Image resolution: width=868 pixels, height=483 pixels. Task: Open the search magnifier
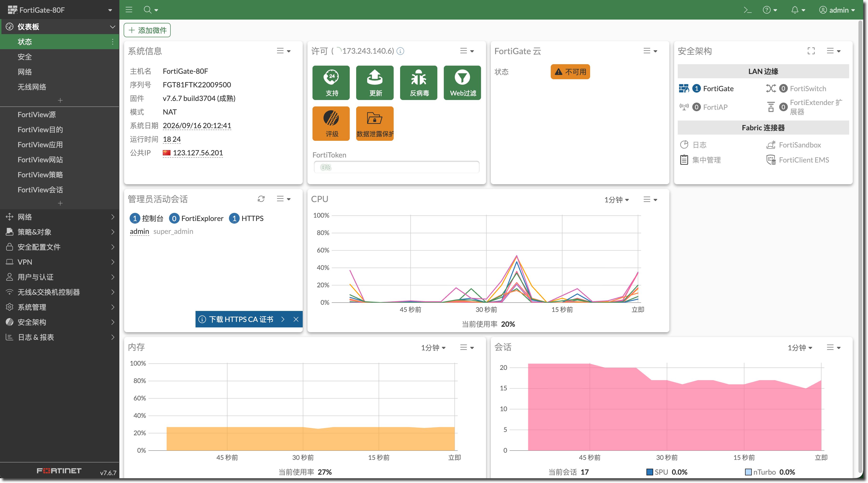tap(150, 10)
